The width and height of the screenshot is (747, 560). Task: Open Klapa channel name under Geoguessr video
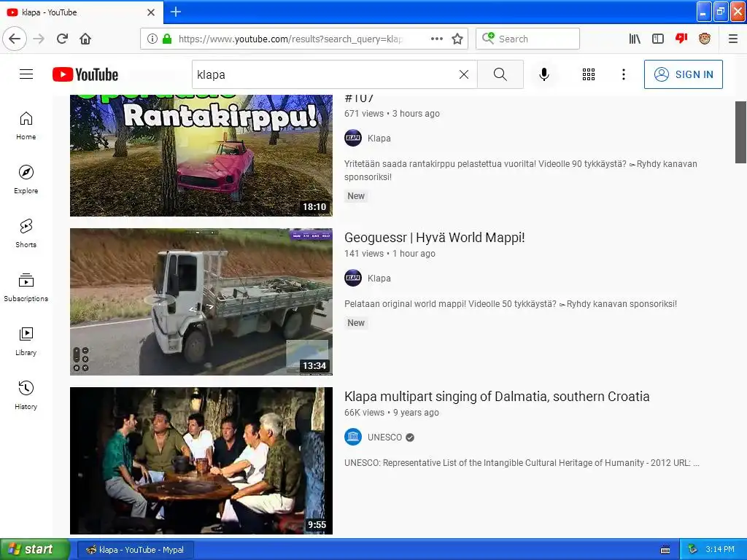pyautogui.click(x=379, y=278)
